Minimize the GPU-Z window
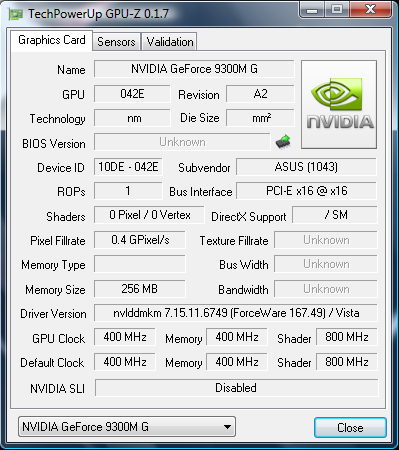 click(312, 10)
